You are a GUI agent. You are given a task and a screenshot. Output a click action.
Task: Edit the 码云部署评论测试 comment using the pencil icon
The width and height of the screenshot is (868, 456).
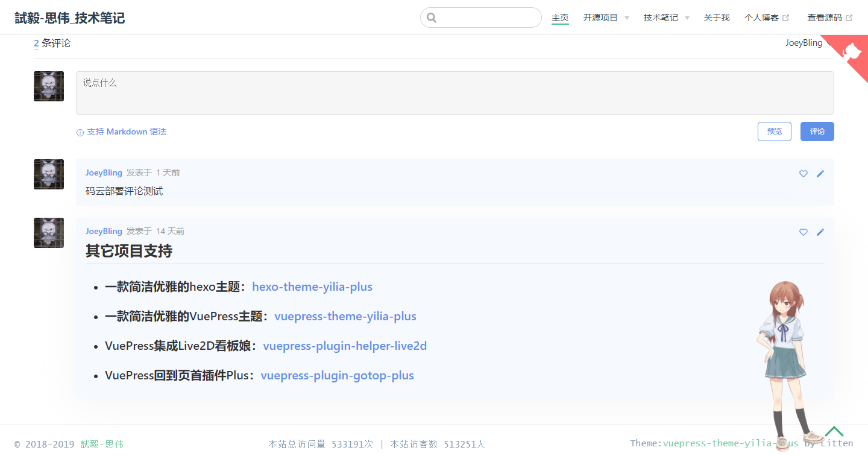click(820, 174)
